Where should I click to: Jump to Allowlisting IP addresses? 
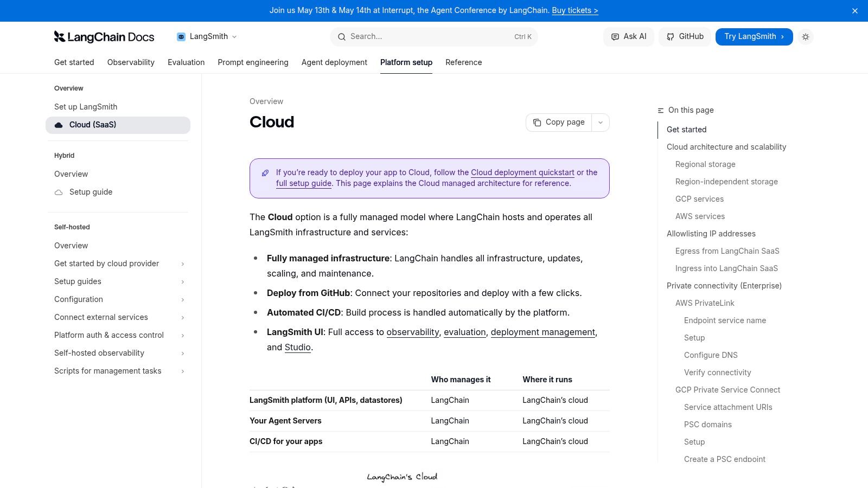point(711,234)
